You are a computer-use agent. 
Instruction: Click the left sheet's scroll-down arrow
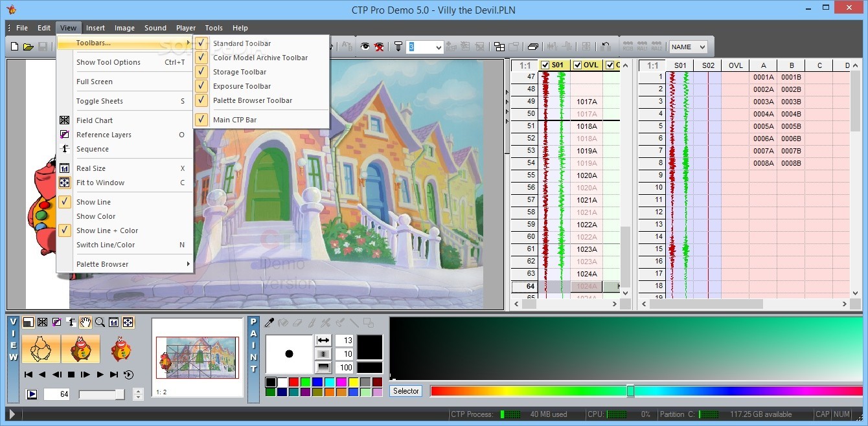click(626, 293)
